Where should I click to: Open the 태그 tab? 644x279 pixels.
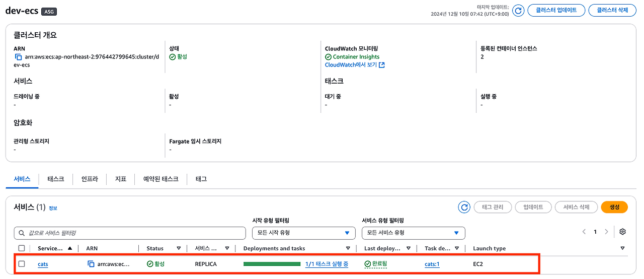(201, 179)
